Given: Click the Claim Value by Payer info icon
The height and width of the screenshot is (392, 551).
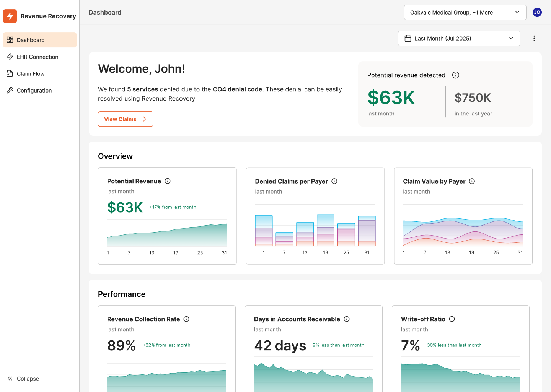Looking at the screenshot, I should (x=472, y=181).
